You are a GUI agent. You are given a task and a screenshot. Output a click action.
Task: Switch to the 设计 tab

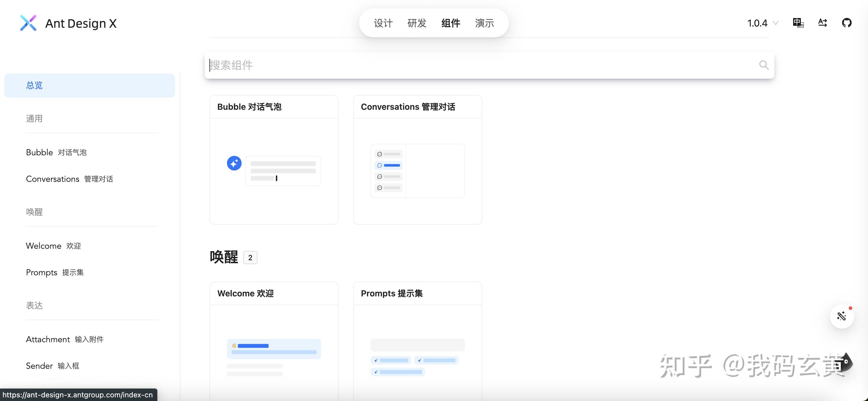coord(383,23)
